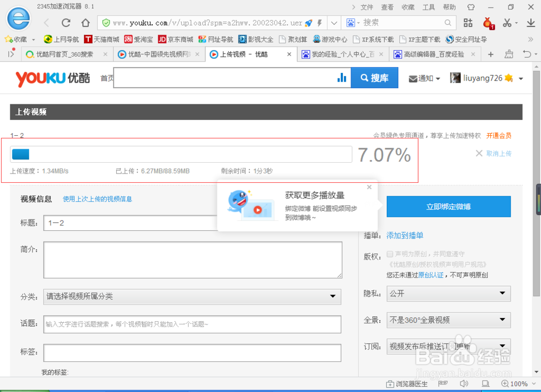Click the 搜库 search button
The image size is (541, 392).
pos(374,78)
